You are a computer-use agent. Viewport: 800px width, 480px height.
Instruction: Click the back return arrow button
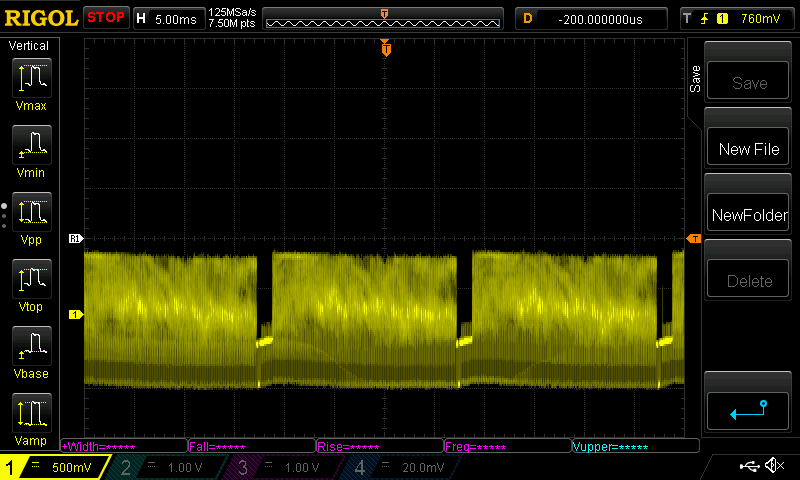(x=748, y=410)
